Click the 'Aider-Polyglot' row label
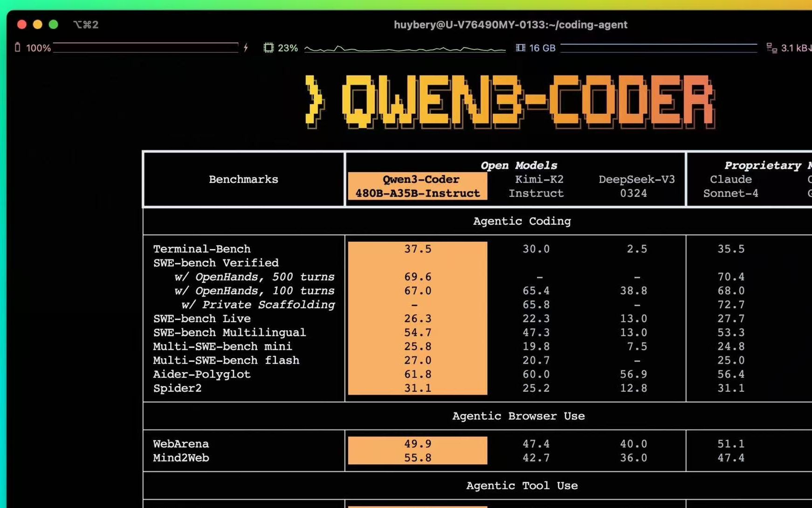 (x=202, y=374)
